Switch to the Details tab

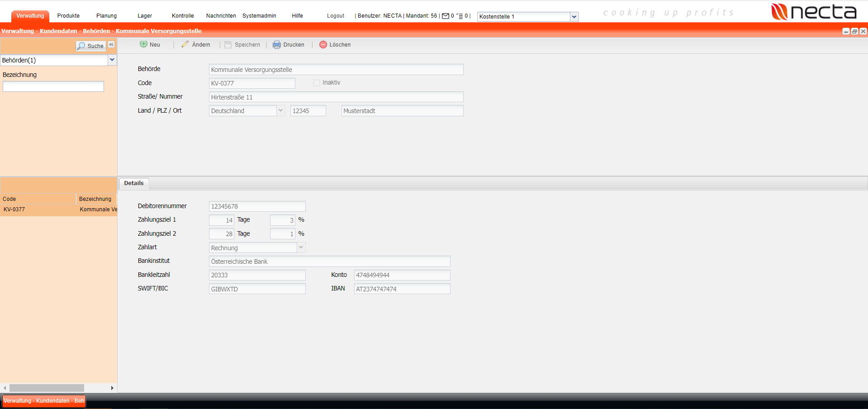[134, 183]
